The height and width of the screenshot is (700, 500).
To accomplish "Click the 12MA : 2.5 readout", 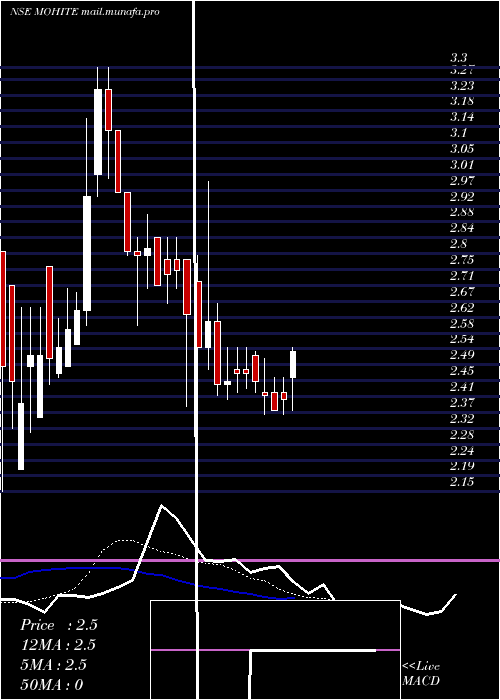I will (58, 645).
